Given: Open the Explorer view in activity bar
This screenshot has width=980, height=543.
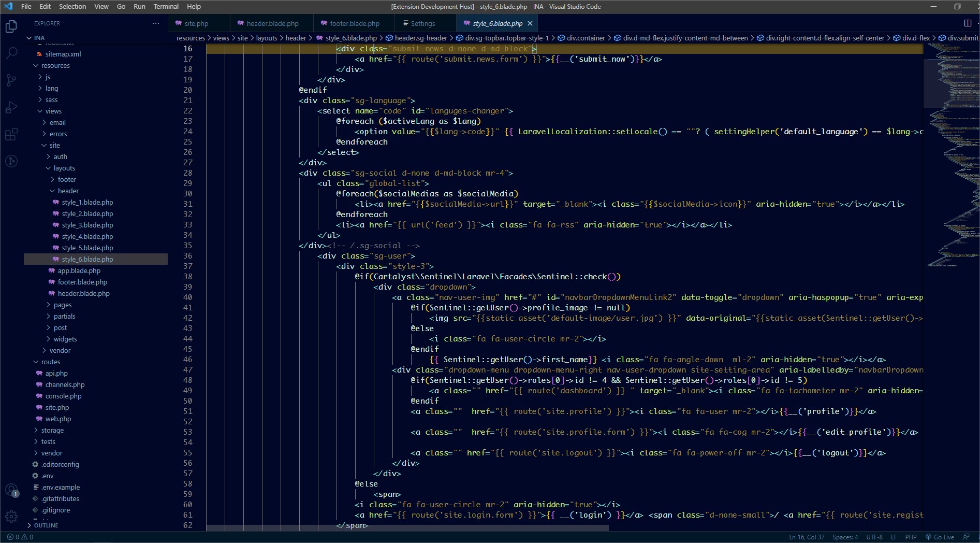Looking at the screenshot, I should [11, 26].
